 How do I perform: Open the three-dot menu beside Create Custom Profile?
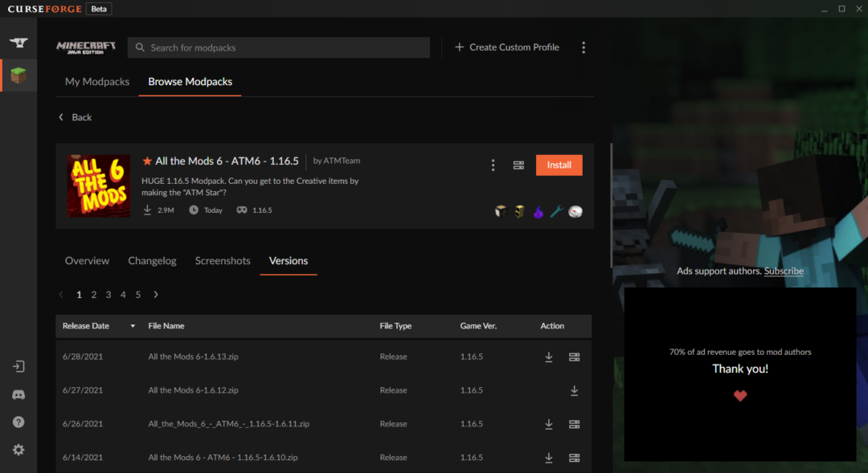[583, 47]
